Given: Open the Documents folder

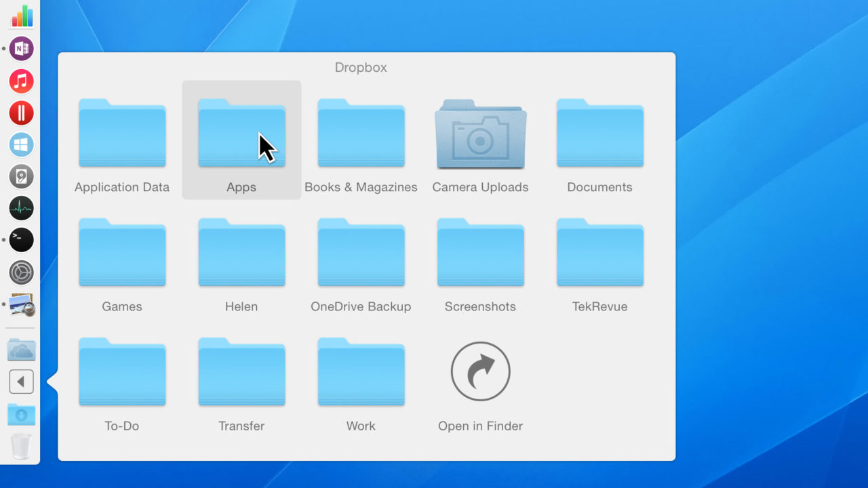Looking at the screenshot, I should 599,133.
